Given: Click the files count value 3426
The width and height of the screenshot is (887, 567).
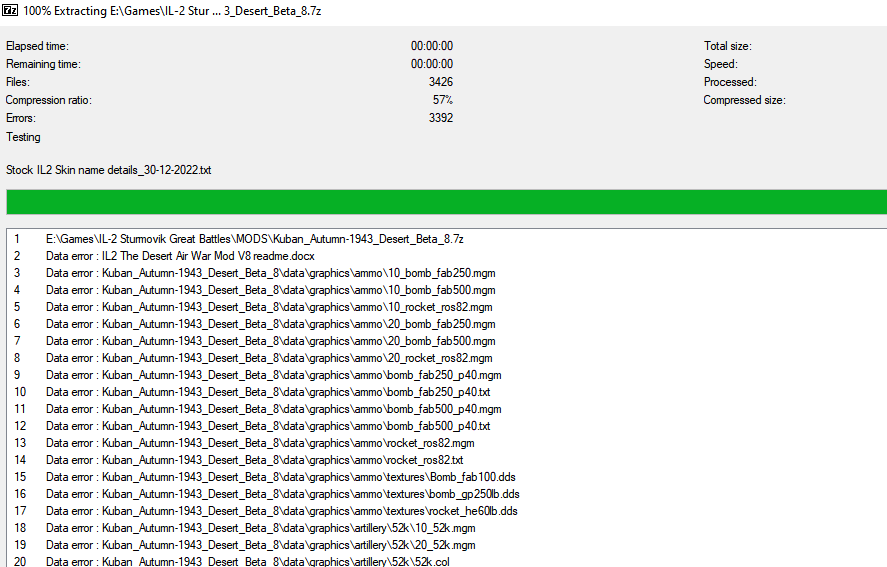Looking at the screenshot, I should point(441,82).
